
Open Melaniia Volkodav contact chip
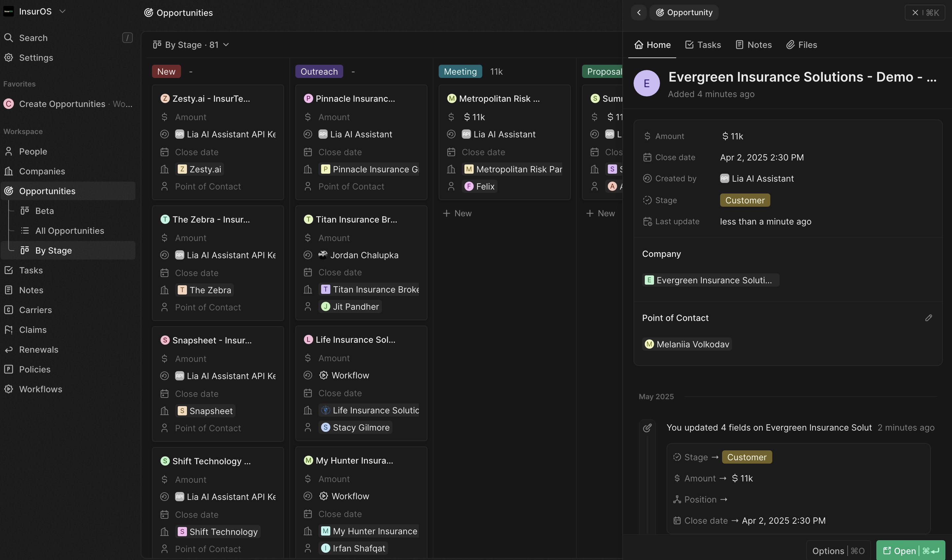pyautogui.click(x=687, y=344)
